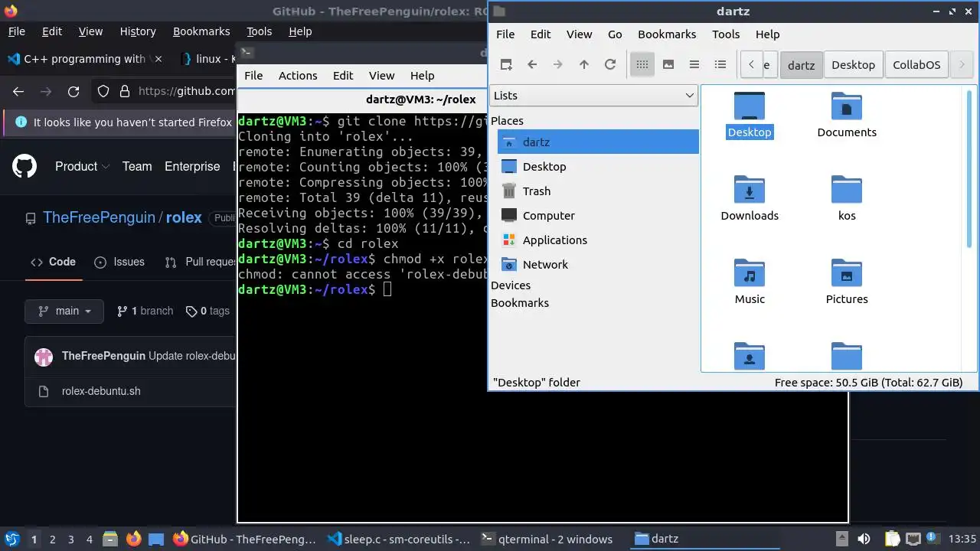Select the Music folder icon
The width and height of the screenshot is (980, 551).
(750, 282)
